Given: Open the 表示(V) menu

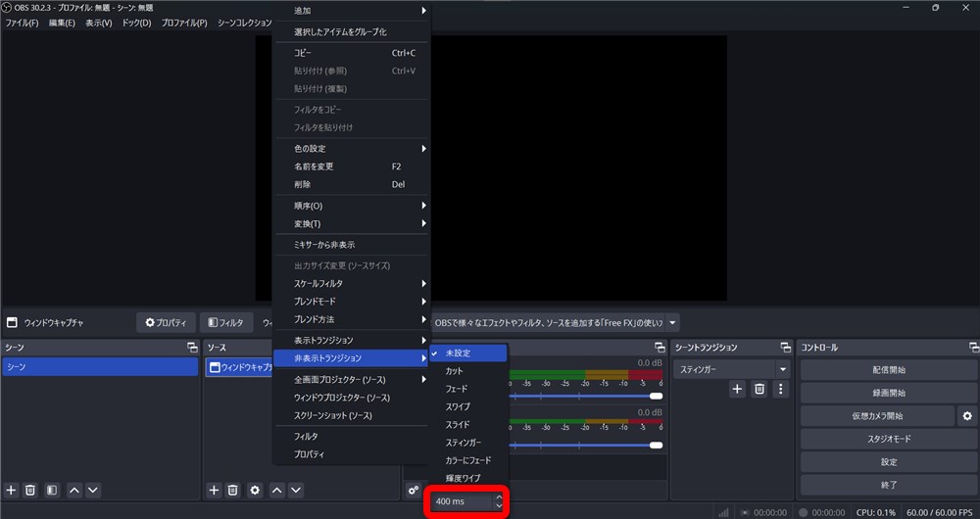Looking at the screenshot, I should [99, 24].
